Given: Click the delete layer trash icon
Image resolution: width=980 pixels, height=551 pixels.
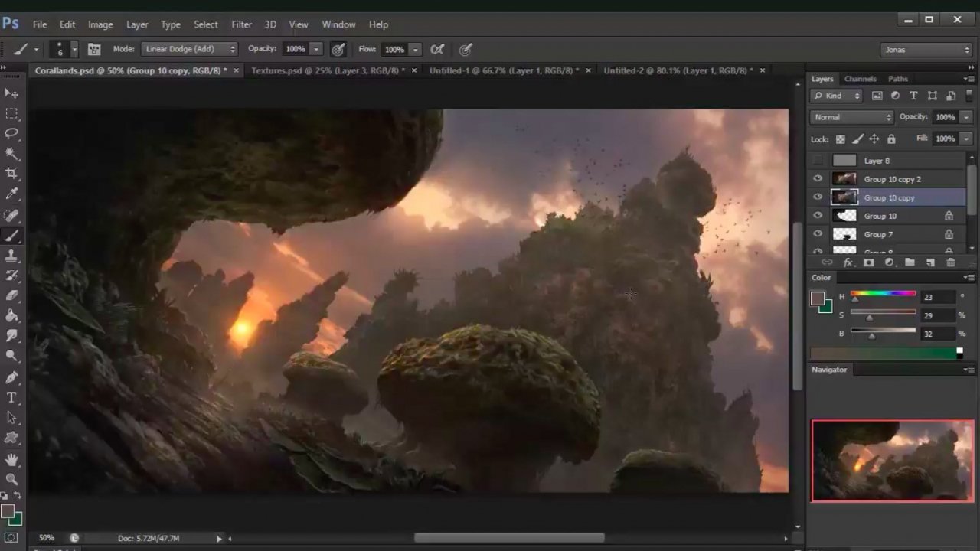Looking at the screenshot, I should click(x=951, y=262).
